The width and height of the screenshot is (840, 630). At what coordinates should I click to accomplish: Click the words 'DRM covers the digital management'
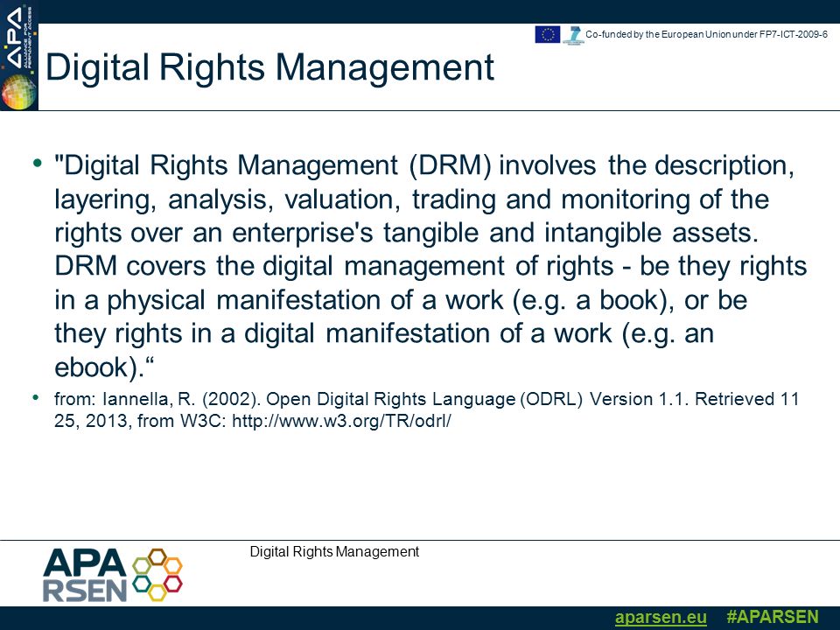point(279,266)
